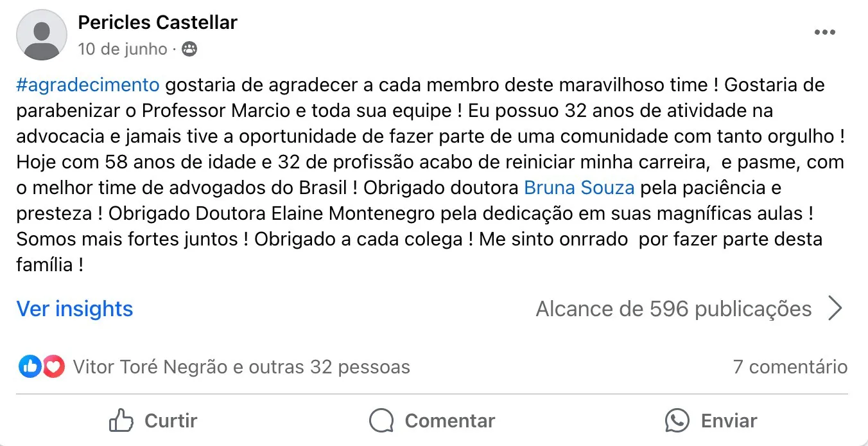Click the 'Alcance de 596 publicações' text

pyautogui.click(x=673, y=308)
